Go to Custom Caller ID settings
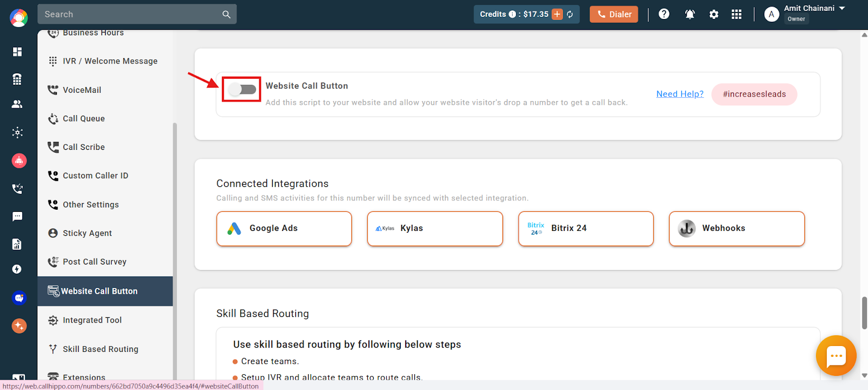 (x=105, y=176)
